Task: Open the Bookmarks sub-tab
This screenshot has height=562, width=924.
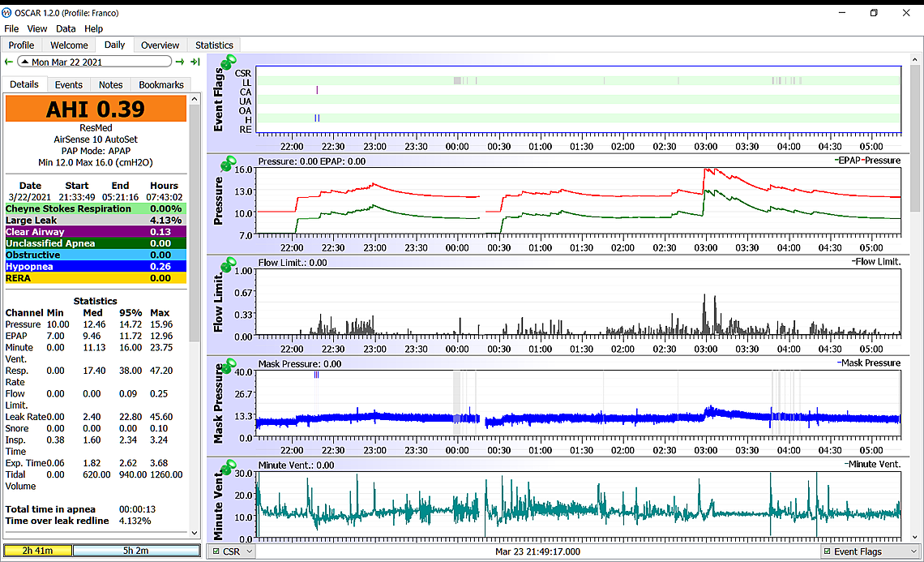Action: 160,85
